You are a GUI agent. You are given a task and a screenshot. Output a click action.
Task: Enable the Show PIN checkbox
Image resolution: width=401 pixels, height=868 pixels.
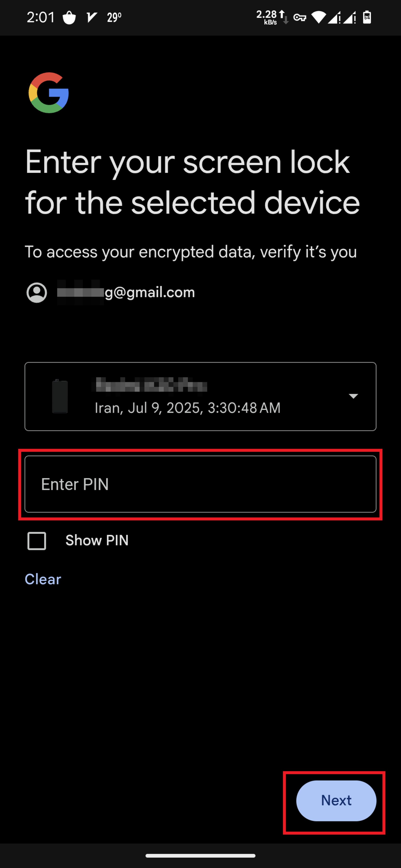point(37,541)
